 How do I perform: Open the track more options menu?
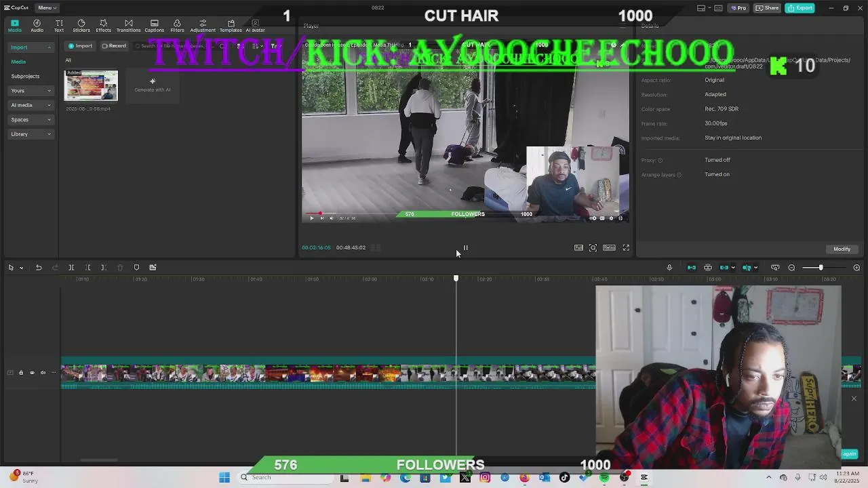click(54, 373)
